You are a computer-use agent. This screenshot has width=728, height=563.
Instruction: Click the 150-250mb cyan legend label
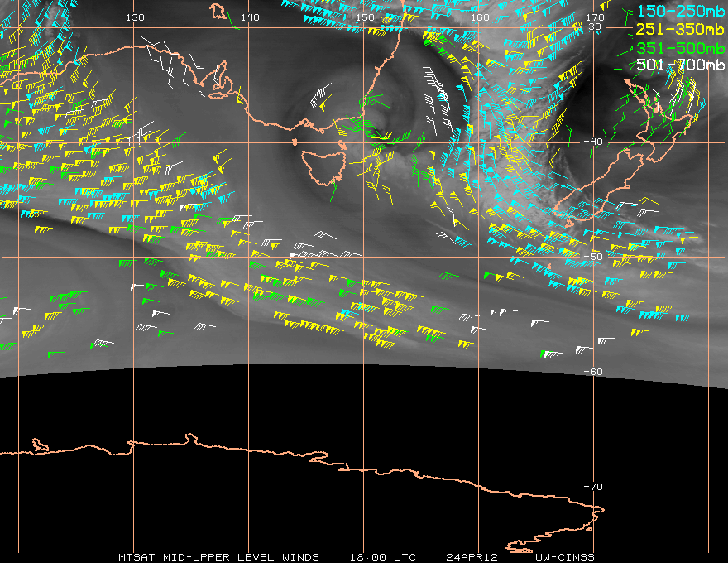(x=680, y=11)
